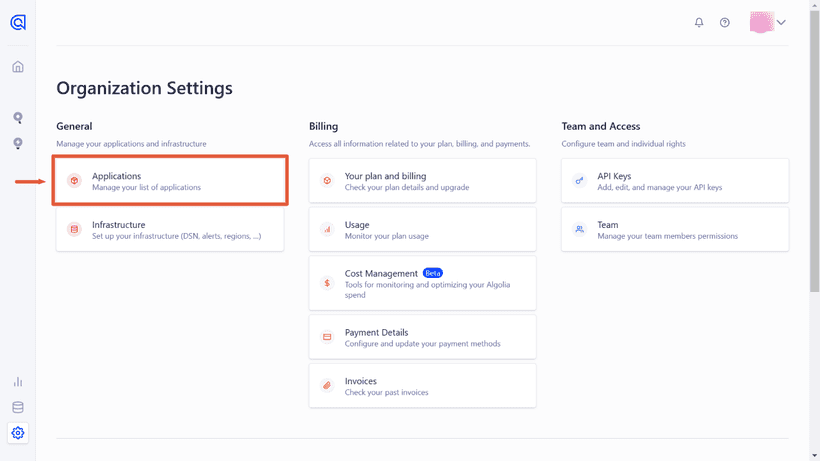Open the Settings gear sidebar icon
The width and height of the screenshot is (820, 461).
click(18, 433)
